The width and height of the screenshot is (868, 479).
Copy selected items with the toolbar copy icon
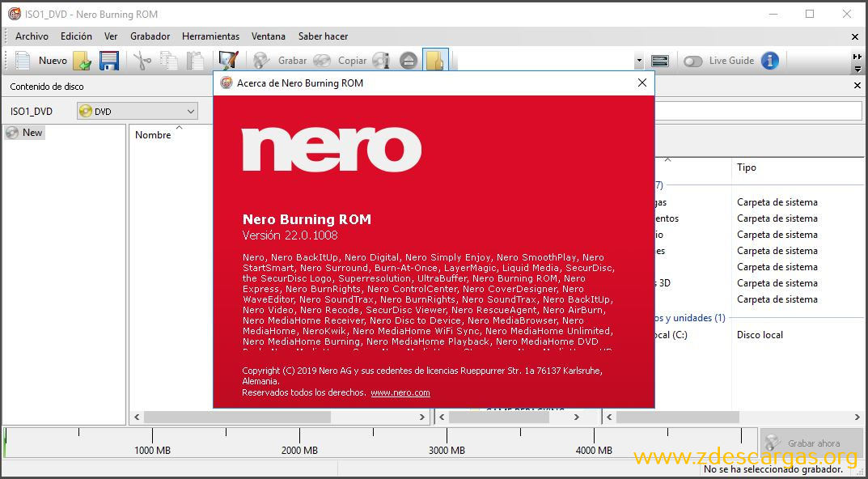pyautogui.click(x=168, y=61)
